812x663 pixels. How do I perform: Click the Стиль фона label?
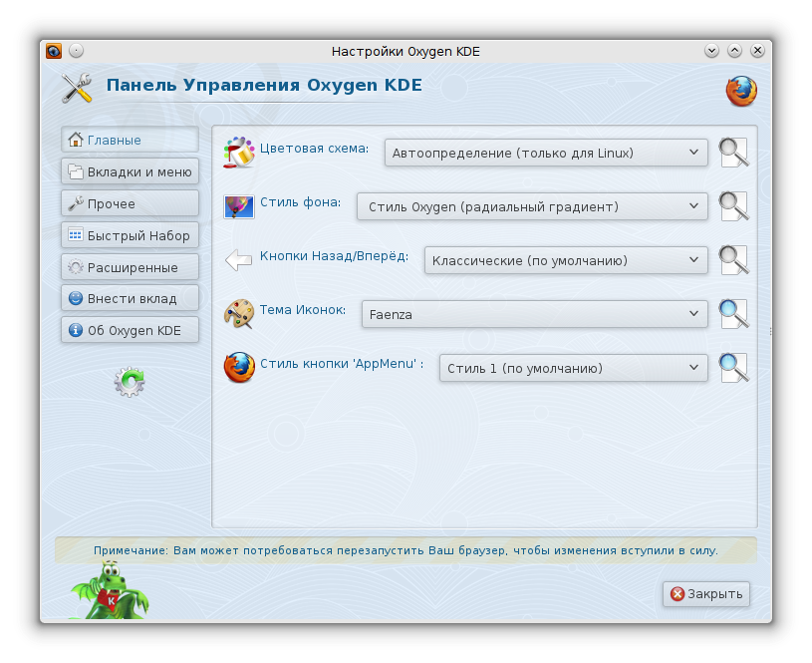click(300, 202)
